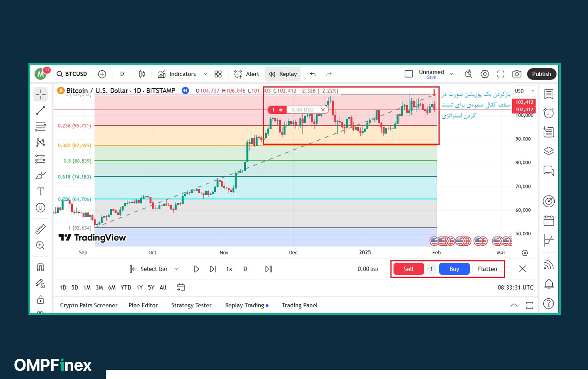Open the candlestick chart style menu
The width and height of the screenshot is (588, 379).
(x=142, y=74)
